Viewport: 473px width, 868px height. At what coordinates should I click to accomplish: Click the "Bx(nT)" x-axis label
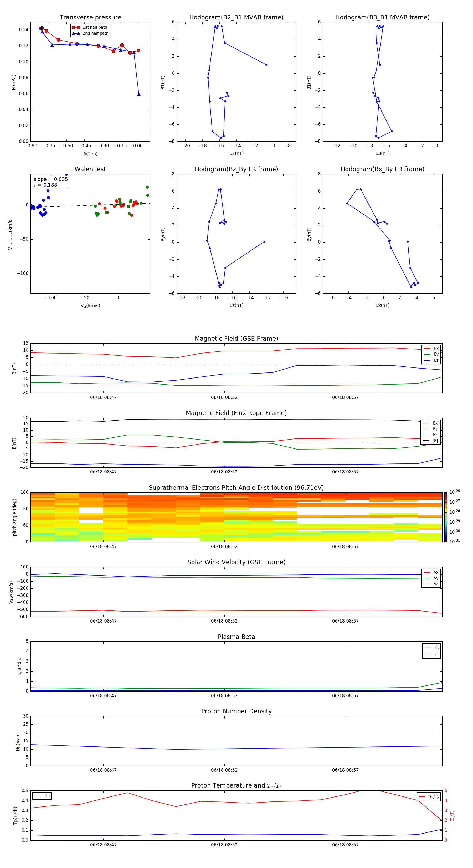[382, 305]
